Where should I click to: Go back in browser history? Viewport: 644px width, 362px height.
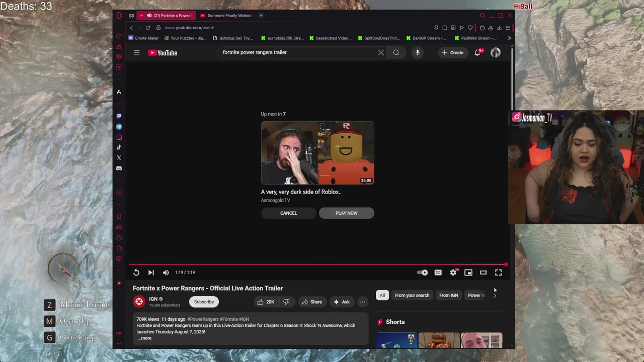[131, 28]
